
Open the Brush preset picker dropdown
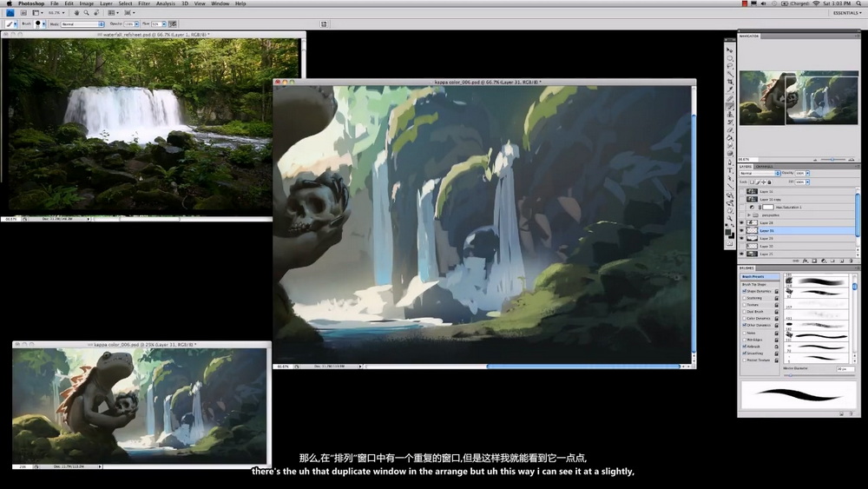43,23
